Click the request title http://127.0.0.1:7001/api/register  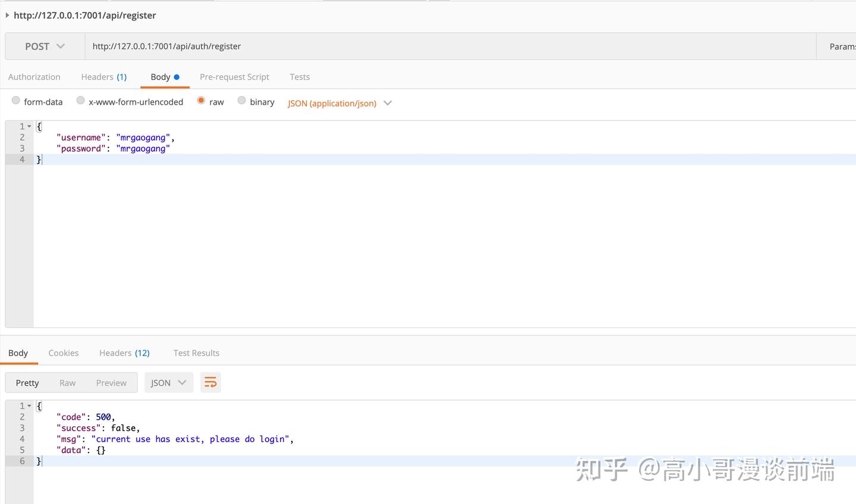(84, 15)
